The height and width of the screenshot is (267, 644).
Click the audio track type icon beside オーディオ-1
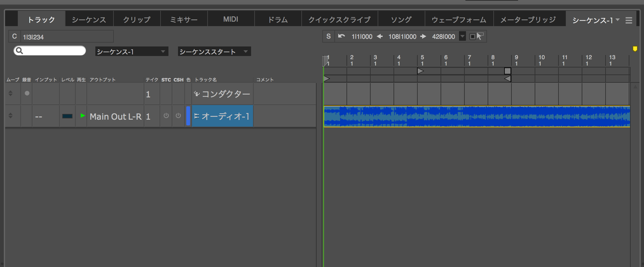point(196,116)
